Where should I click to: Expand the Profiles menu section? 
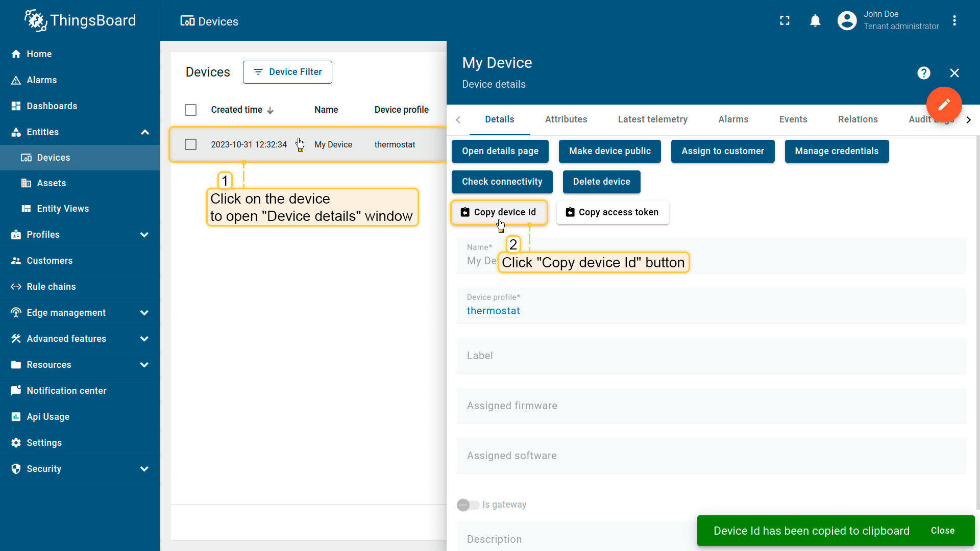[x=144, y=235]
